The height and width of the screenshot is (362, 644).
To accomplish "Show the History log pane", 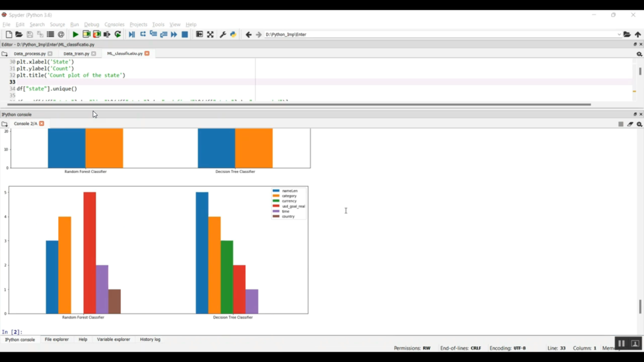I will click(x=150, y=339).
